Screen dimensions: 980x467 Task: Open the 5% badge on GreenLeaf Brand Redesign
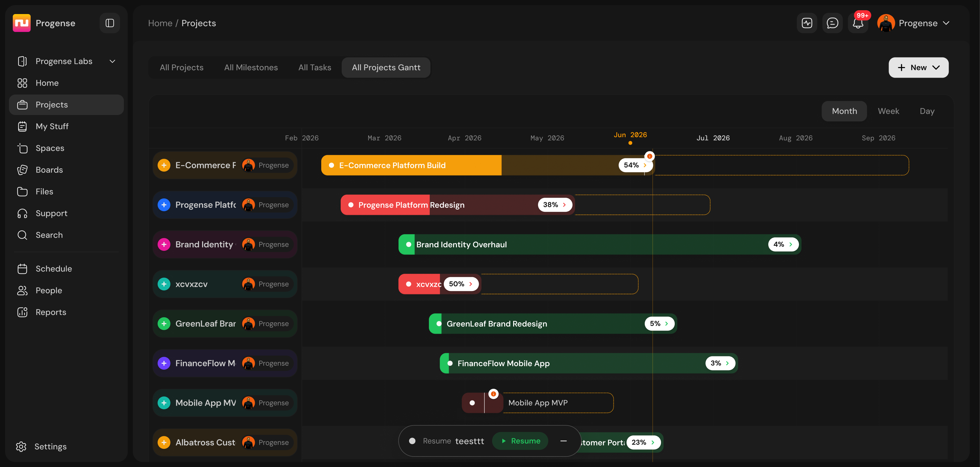[659, 324]
